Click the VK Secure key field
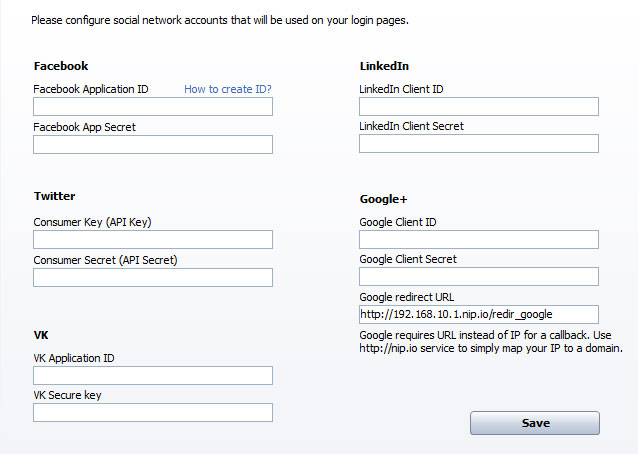638x454 pixels. (153, 413)
